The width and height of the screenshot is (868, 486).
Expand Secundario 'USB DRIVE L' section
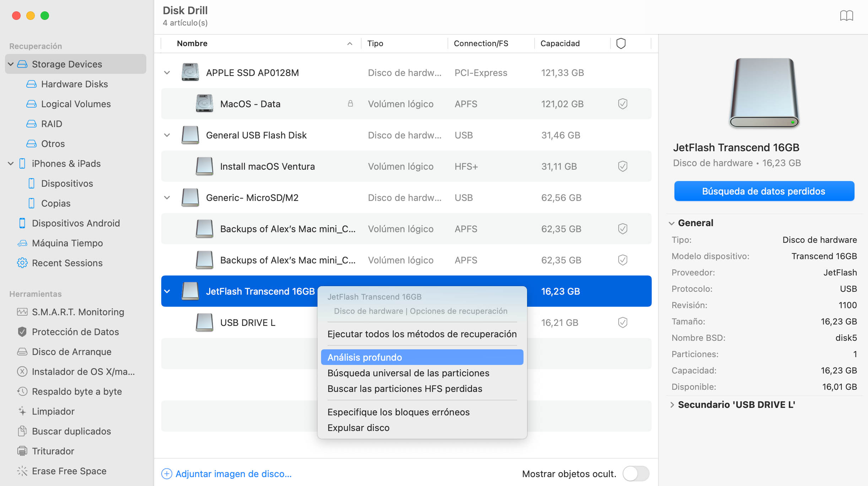click(x=672, y=405)
